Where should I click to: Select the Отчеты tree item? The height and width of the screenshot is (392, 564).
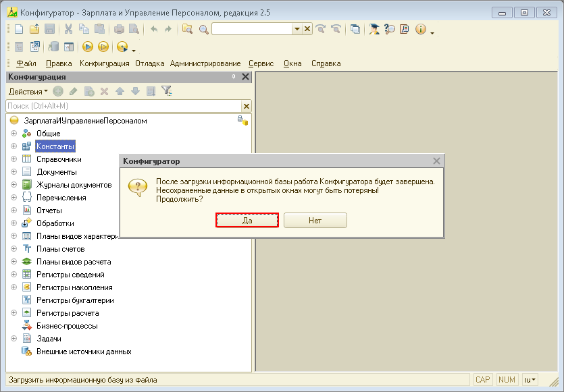49,211
